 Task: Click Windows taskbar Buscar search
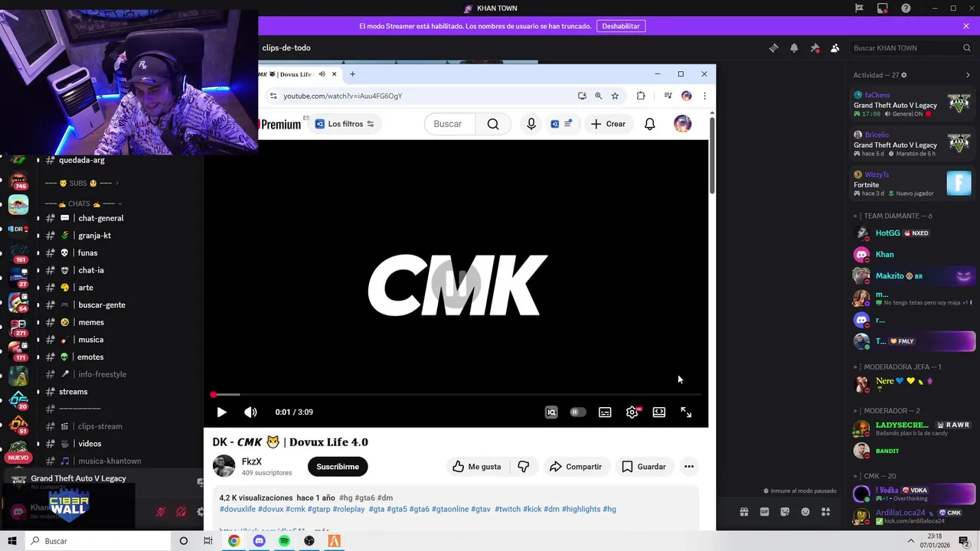pyautogui.click(x=98, y=541)
